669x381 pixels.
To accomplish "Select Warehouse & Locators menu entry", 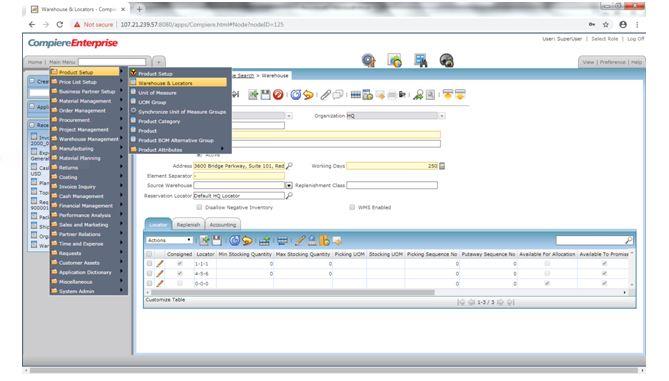I will click(x=178, y=83).
